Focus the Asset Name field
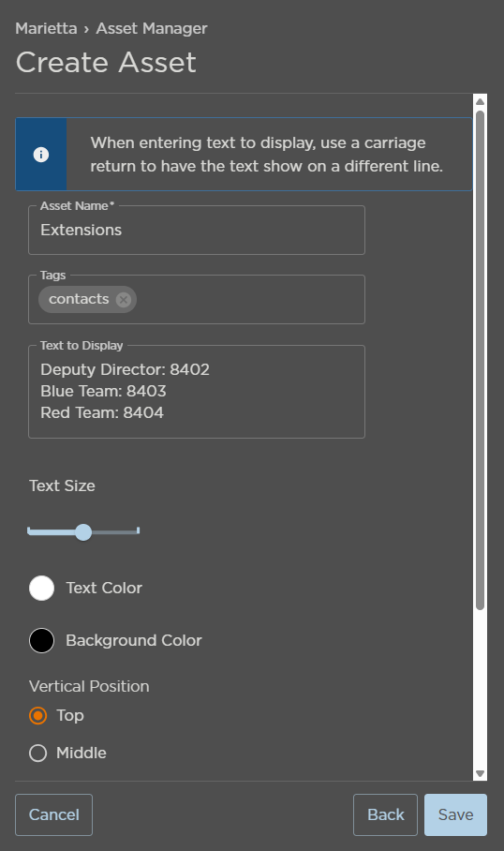Screen dimensions: 504x851 tap(197, 231)
